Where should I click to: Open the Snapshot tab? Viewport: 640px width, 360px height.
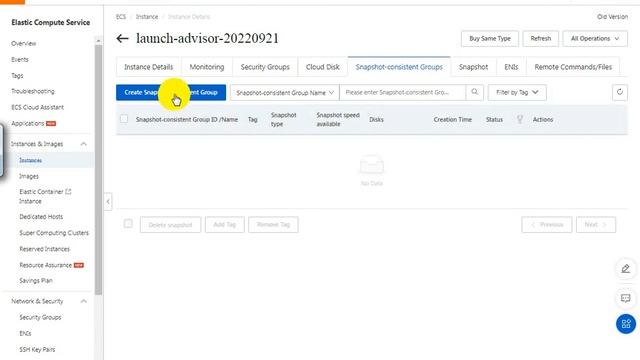pos(473,67)
